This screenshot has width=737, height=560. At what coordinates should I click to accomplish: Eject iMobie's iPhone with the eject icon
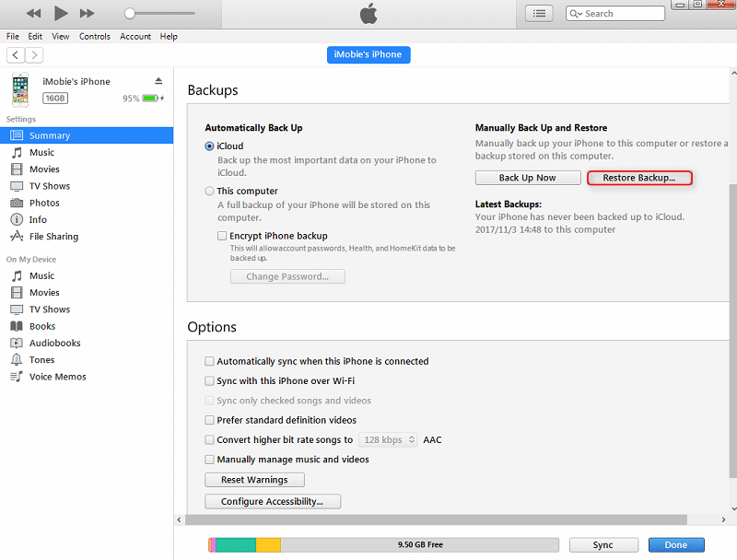point(158,81)
